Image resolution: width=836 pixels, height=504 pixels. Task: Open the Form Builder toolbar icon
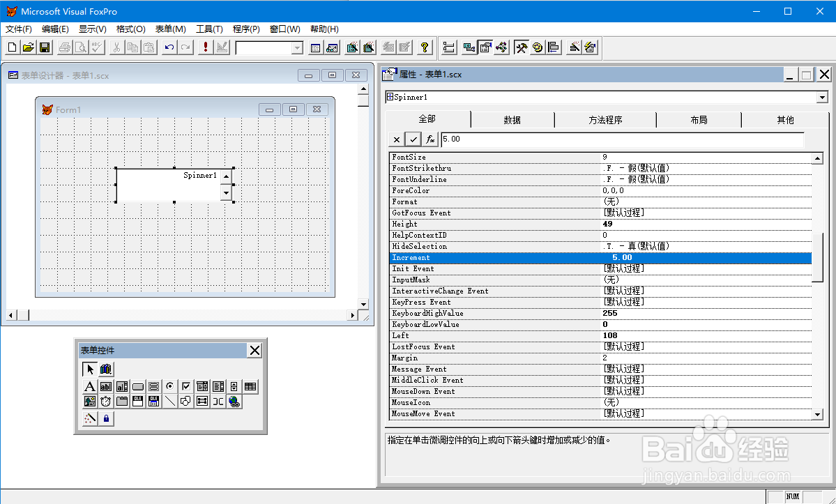(574, 47)
